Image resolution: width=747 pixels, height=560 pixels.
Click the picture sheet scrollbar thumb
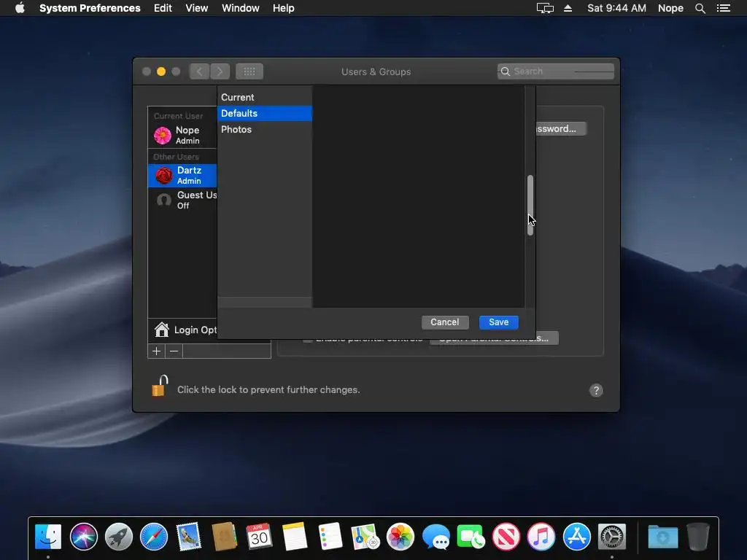tap(530, 205)
